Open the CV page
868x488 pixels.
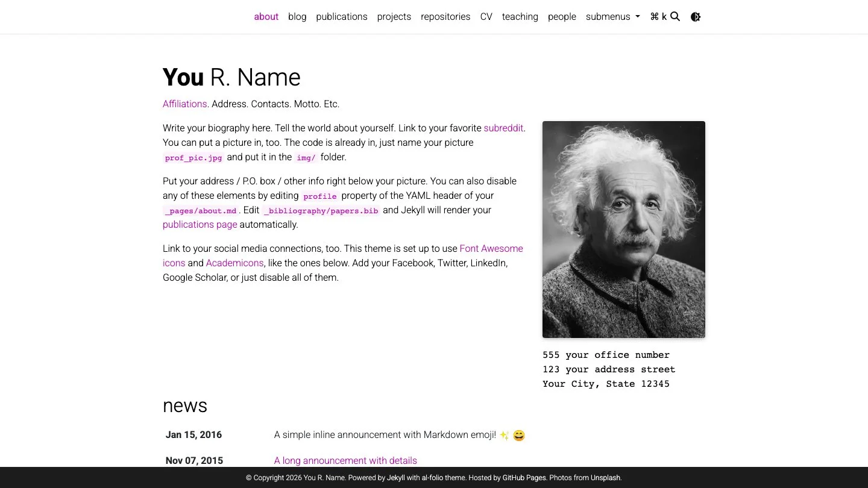pos(486,17)
